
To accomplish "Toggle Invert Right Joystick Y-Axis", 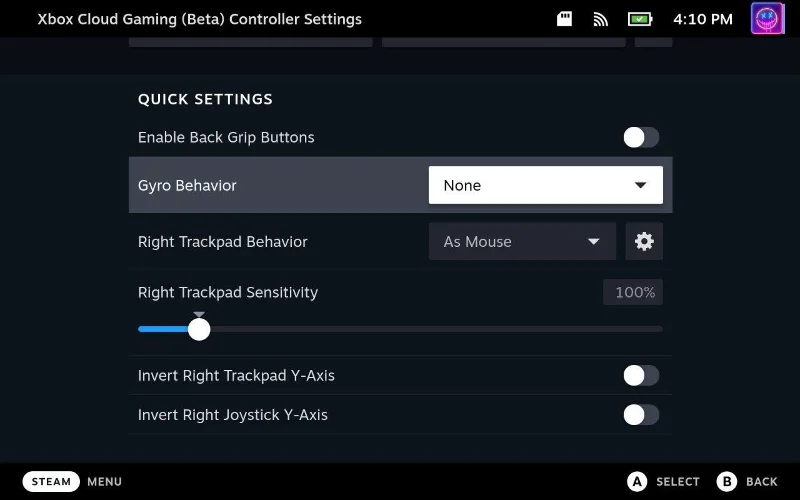I will (x=641, y=415).
